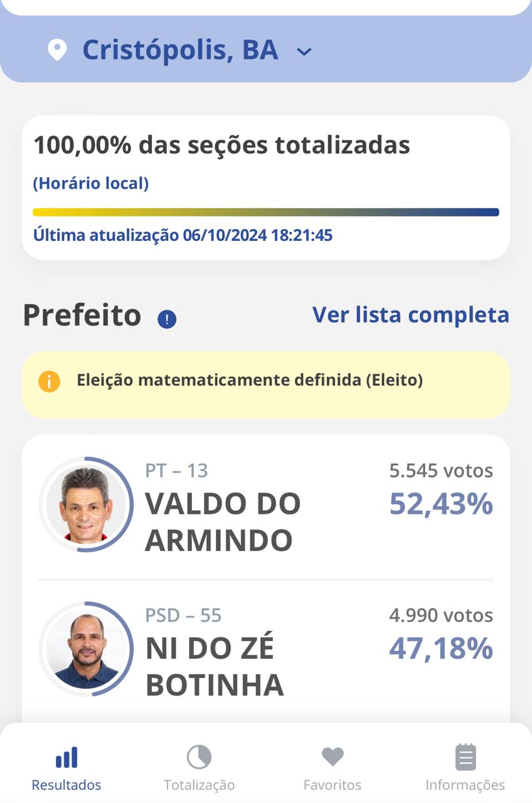The height and width of the screenshot is (803, 532).
Task: Open Valdo do Armindo's candidate photo
Action: (x=86, y=504)
